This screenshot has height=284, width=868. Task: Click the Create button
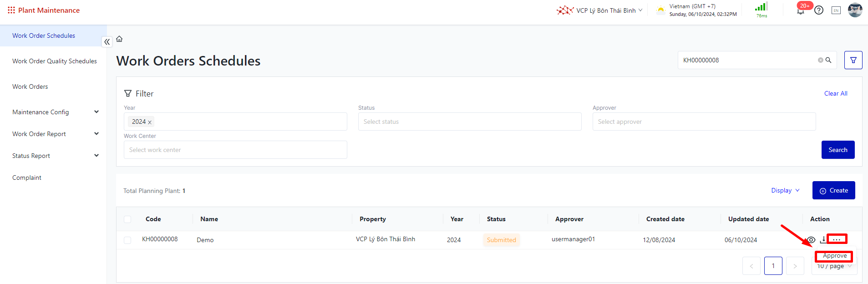(x=833, y=190)
